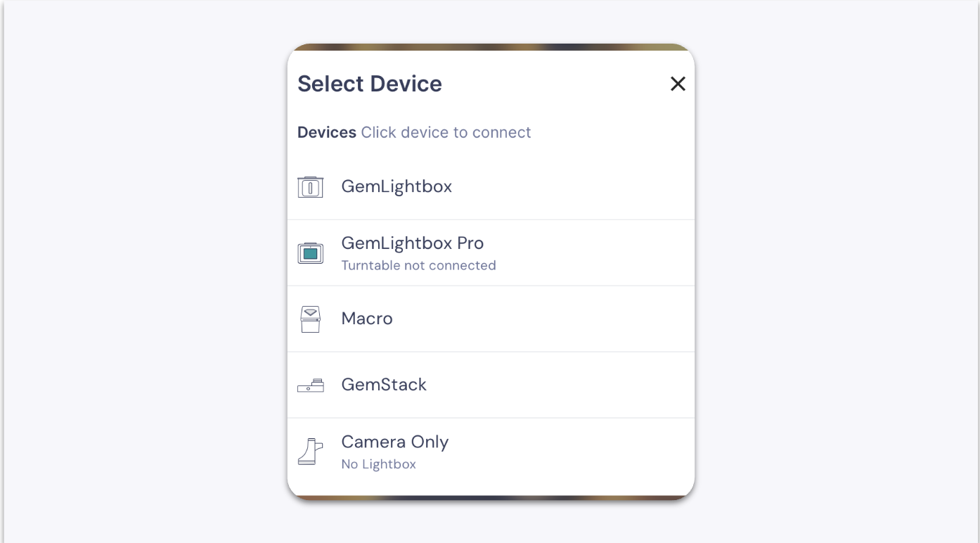Image resolution: width=980 pixels, height=543 pixels.
Task: Click the light backdrop outside the dialog
Action: [141, 281]
